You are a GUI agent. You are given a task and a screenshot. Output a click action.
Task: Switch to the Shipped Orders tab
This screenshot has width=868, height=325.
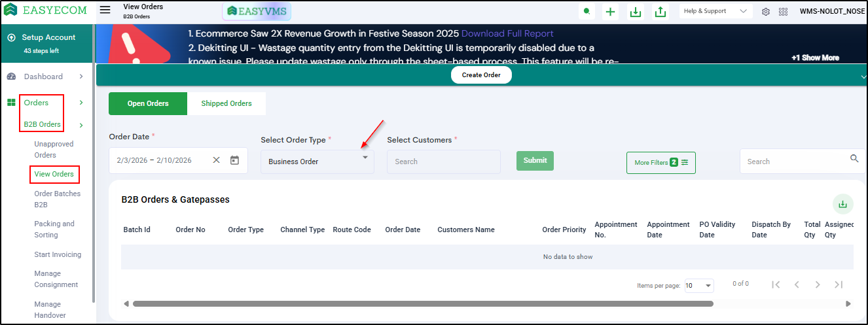tap(226, 103)
